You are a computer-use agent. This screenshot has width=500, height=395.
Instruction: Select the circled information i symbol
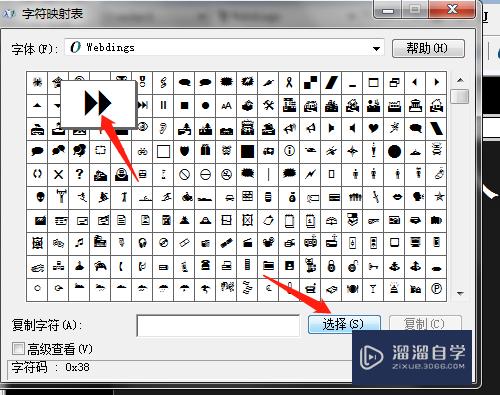click(x=289, y=152)
